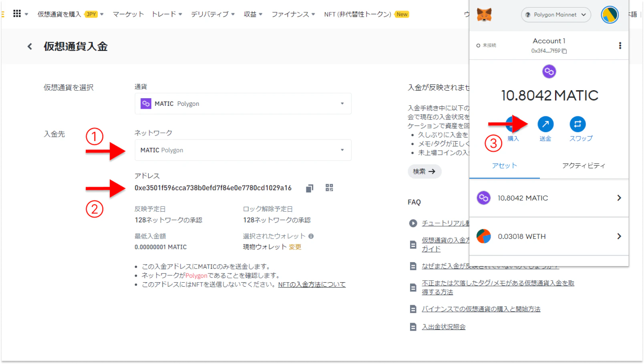Open the 通貨 MATIC Polygon currency dropdown
Viewport: 644px width, 364px height.
[x=243, y=103]
